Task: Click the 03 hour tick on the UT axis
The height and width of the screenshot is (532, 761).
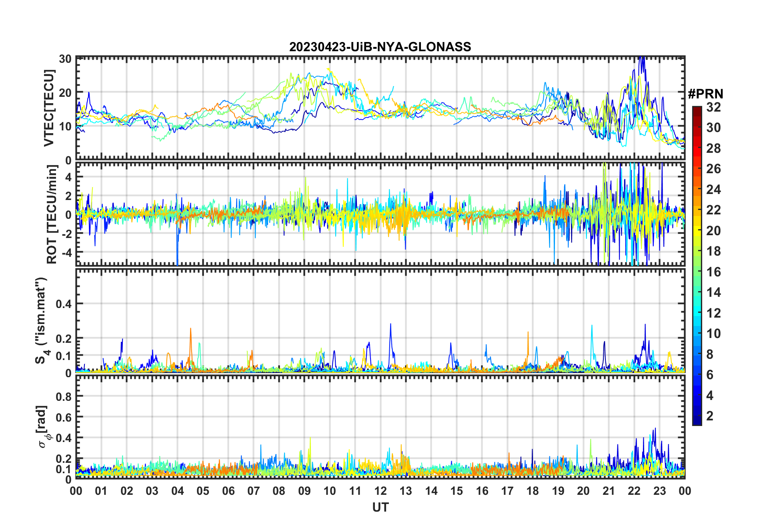Action: pyautogui.click(x=152, y=491)
